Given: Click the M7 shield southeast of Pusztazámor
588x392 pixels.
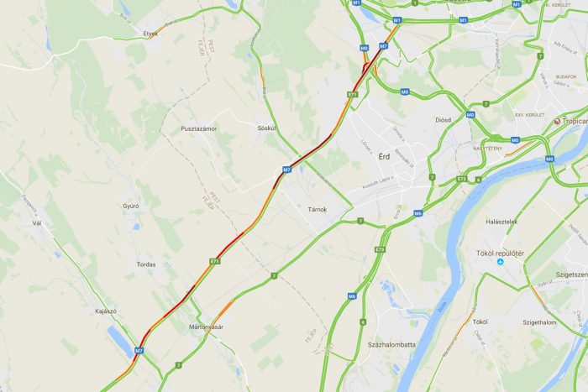Looking at the screenshot, I should pos(287,170).
